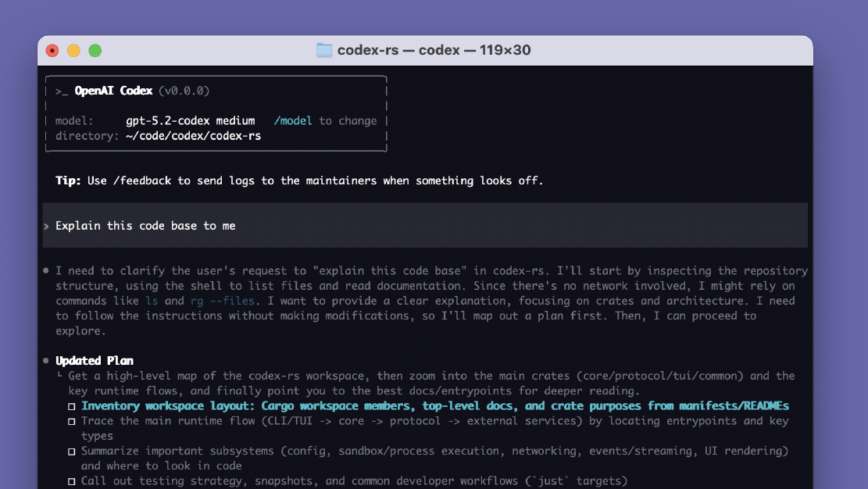
Task: Check the "Inventory workspace layout" plan checkbox
Action: point(72,405)
